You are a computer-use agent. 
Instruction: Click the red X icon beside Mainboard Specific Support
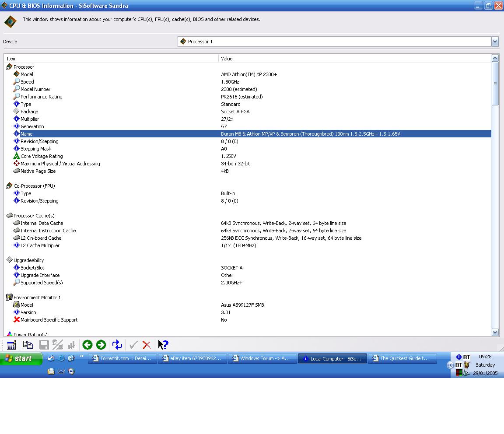coord(17,319)
